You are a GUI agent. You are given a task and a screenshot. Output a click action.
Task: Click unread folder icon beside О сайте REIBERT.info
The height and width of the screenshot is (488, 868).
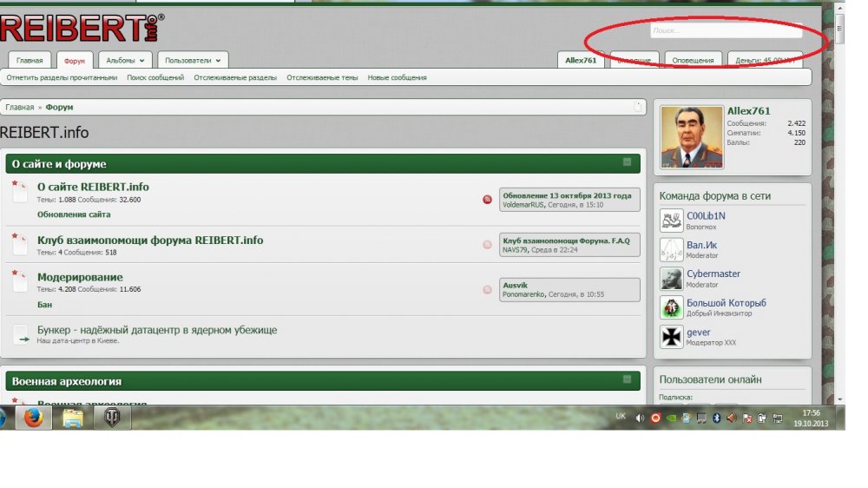[19, 192]
